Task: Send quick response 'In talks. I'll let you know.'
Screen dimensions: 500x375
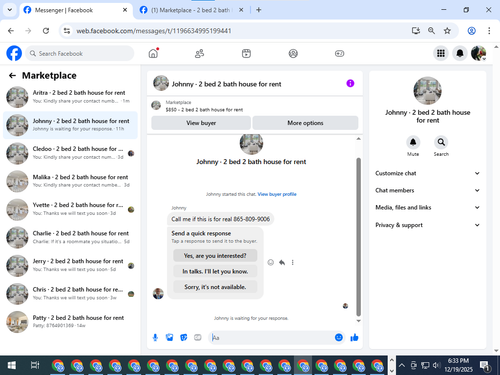Action: coord(215,271)
